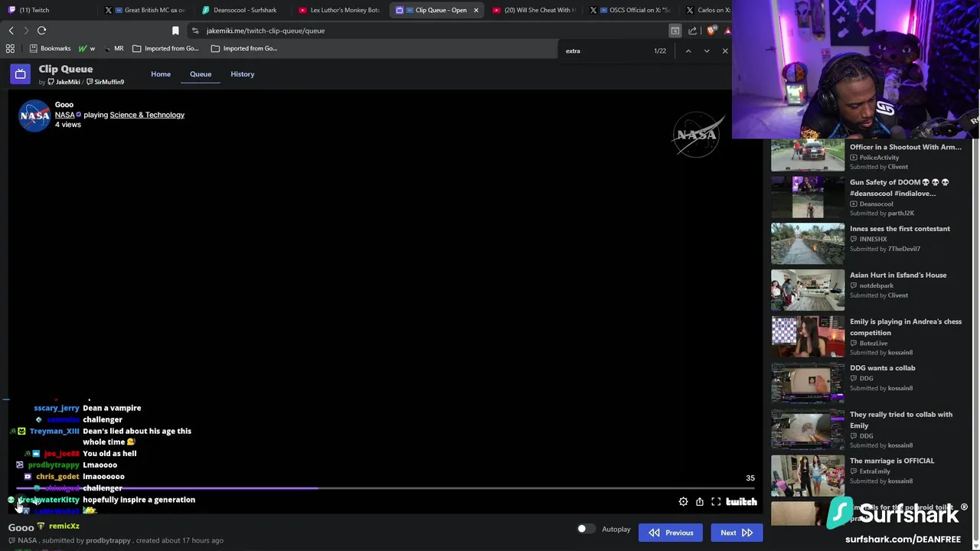Enter fullscreen mode on the clip player

click(x=716, y=502)
